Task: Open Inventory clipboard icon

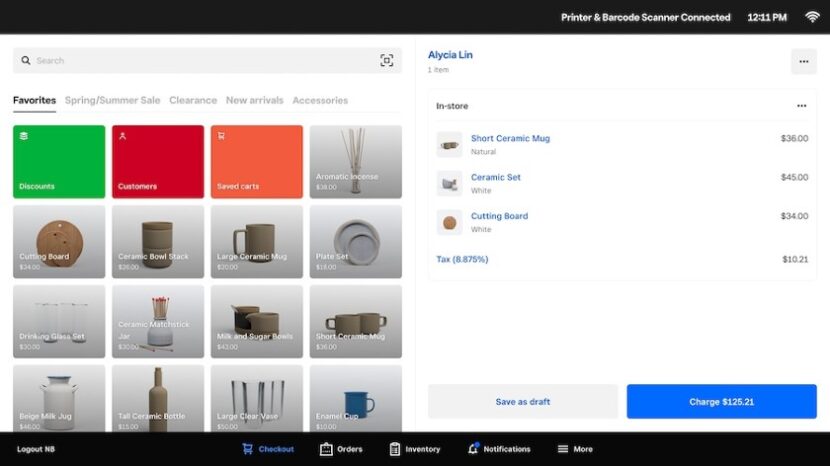Action: (395, 449)
